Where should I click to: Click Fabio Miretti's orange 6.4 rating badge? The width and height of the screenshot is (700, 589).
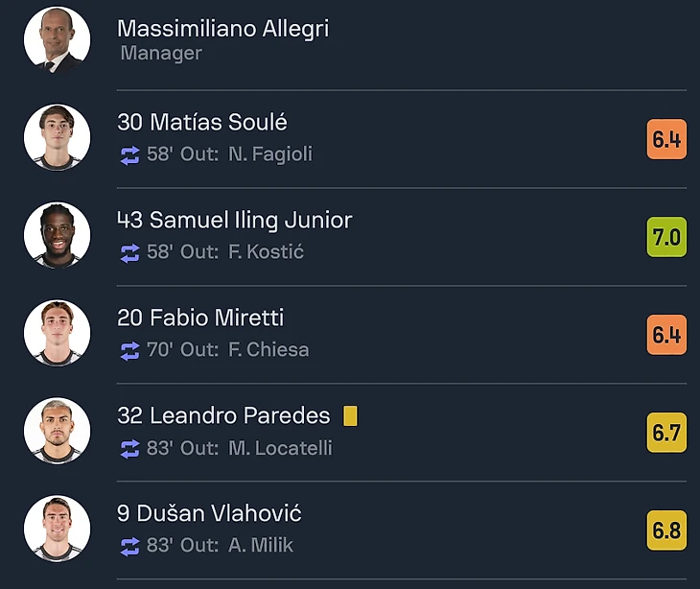pos(666,335)
